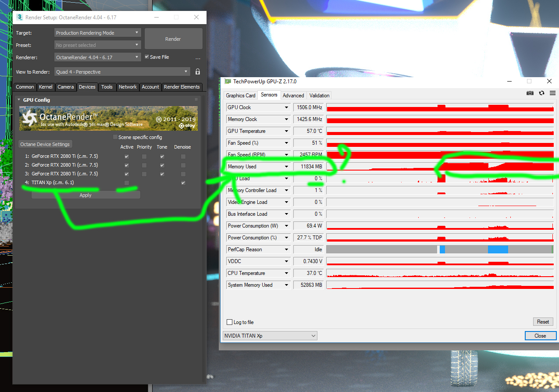Open the Preset dropdown
The image size is (559, 392).
click(97, 45)
